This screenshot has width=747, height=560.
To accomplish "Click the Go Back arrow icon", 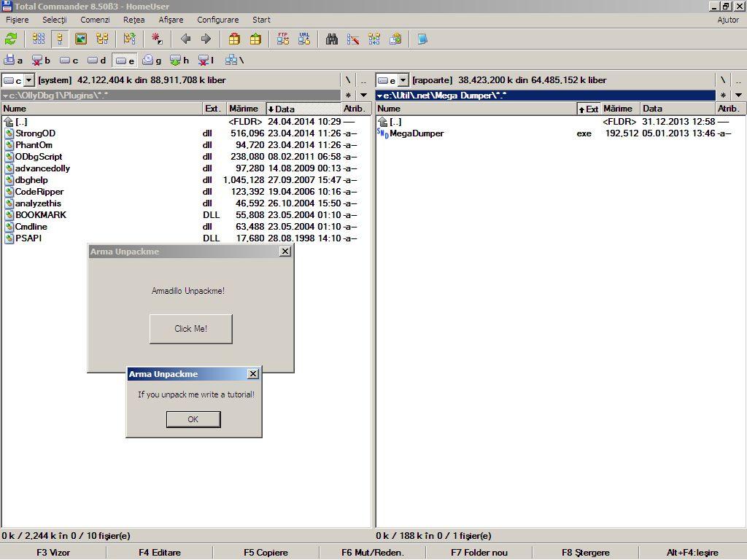I will coord(185,39).
